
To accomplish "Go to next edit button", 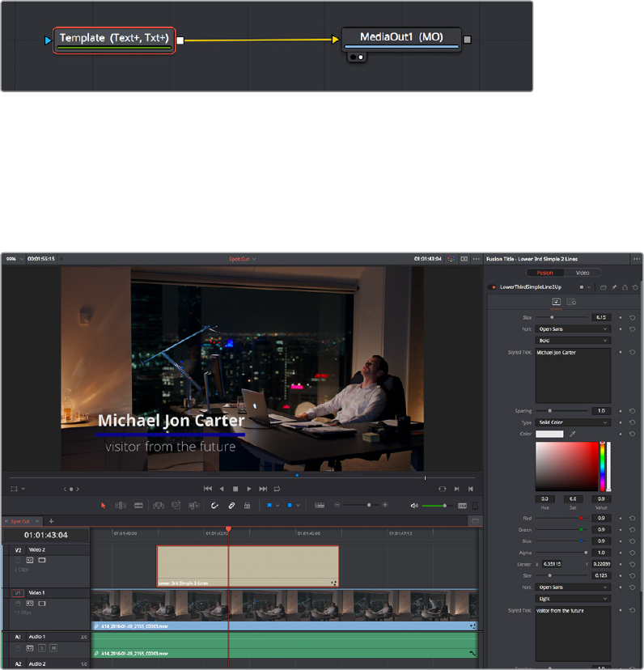I will (457, 489).
